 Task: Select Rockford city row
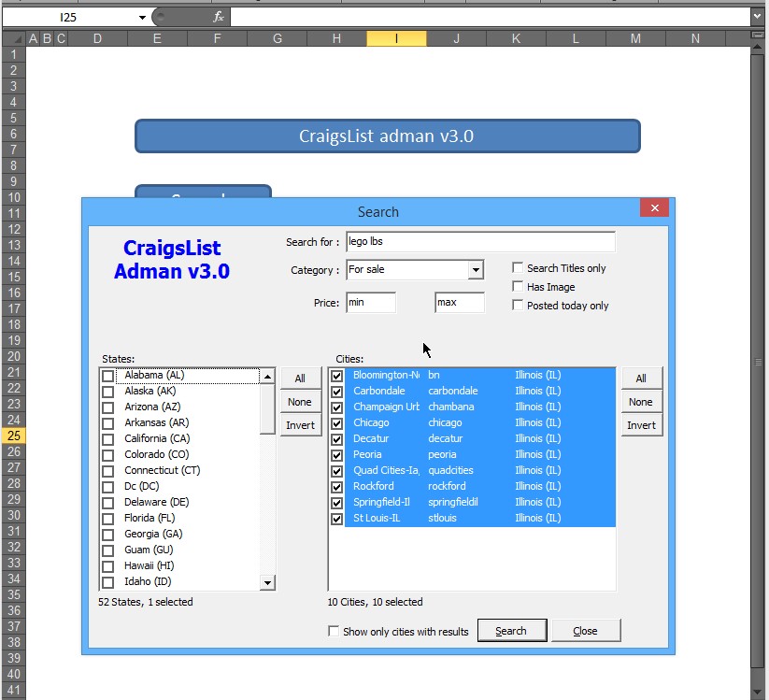[x=480, y=487]
